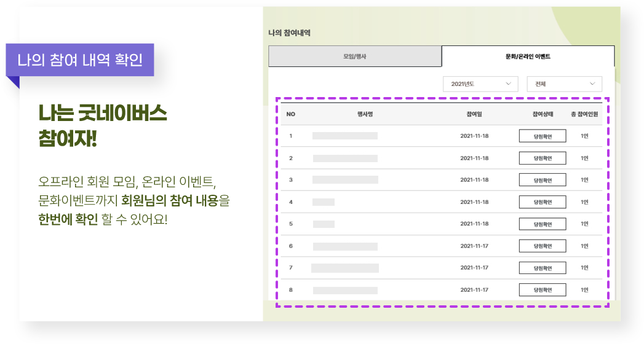Click 당첨확인 button in row 8

pyautogui.click(x=543, y=290)
